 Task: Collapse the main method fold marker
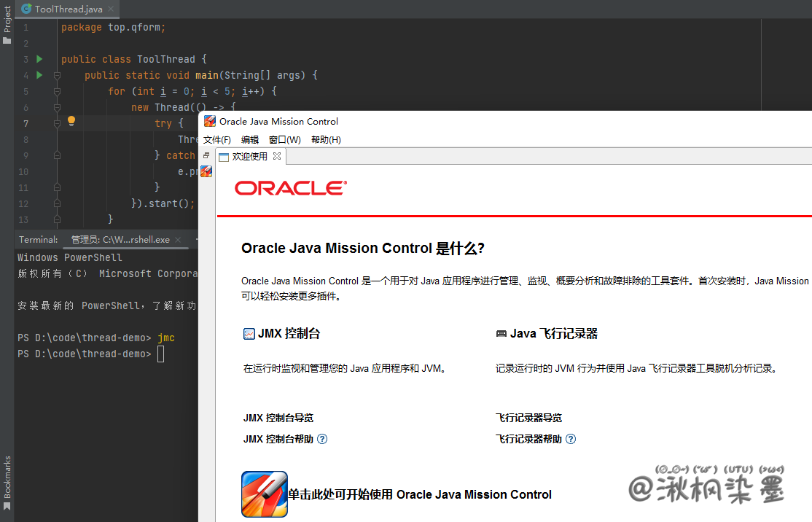[56, 75]
